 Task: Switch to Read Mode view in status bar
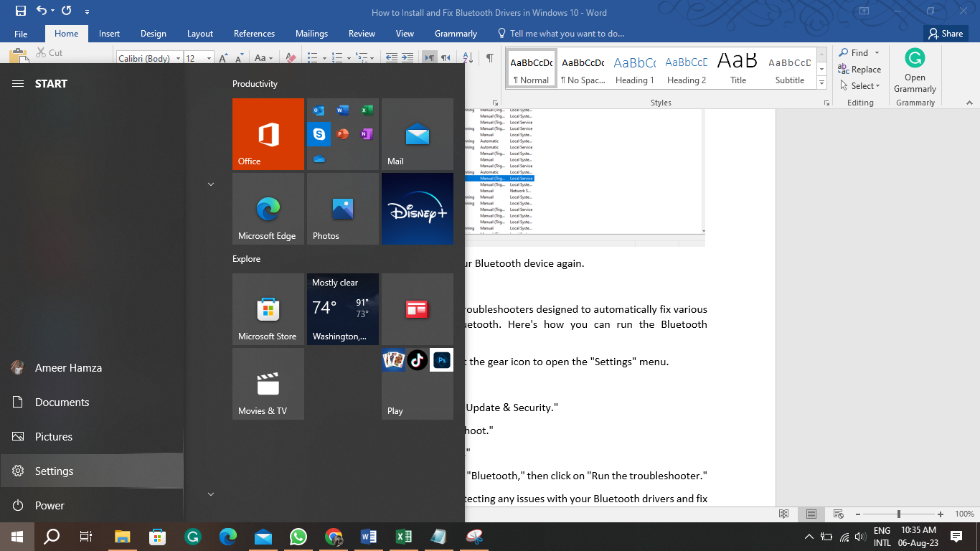point(784,514)
